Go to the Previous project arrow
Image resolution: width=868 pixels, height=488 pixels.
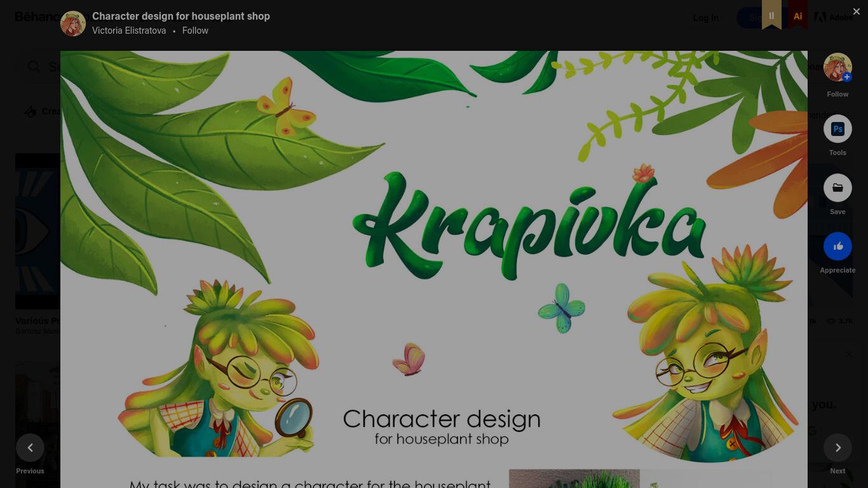click(x=30, y=448)
